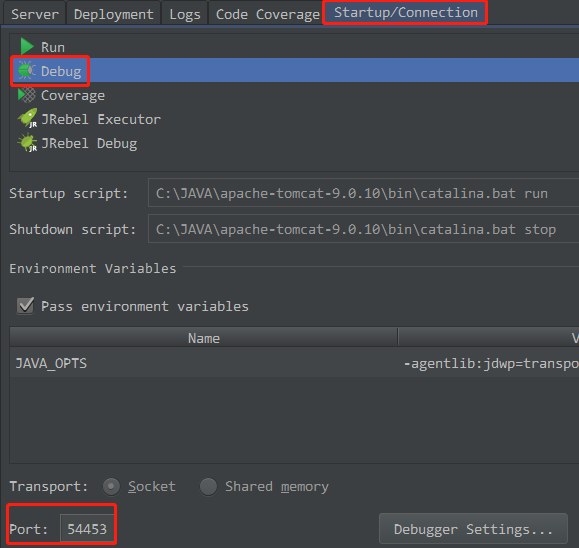Open the Logs tab
The width and height of the screenshot is (579, 548).
tap(185, 14)
